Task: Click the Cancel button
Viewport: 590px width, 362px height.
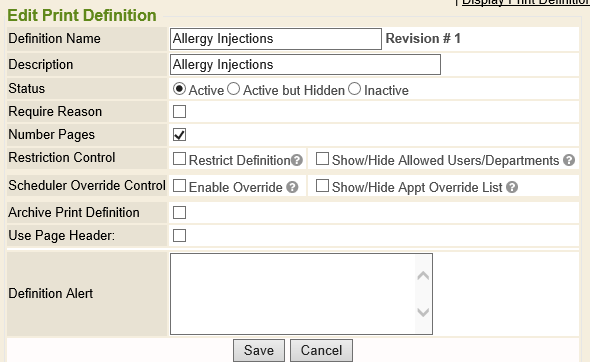Action: (x=321, y=350)
